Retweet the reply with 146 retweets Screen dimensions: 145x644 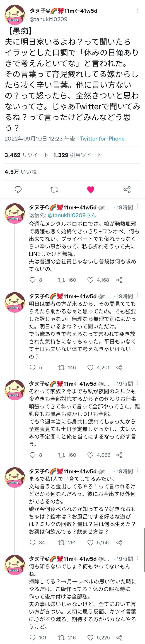61,368
